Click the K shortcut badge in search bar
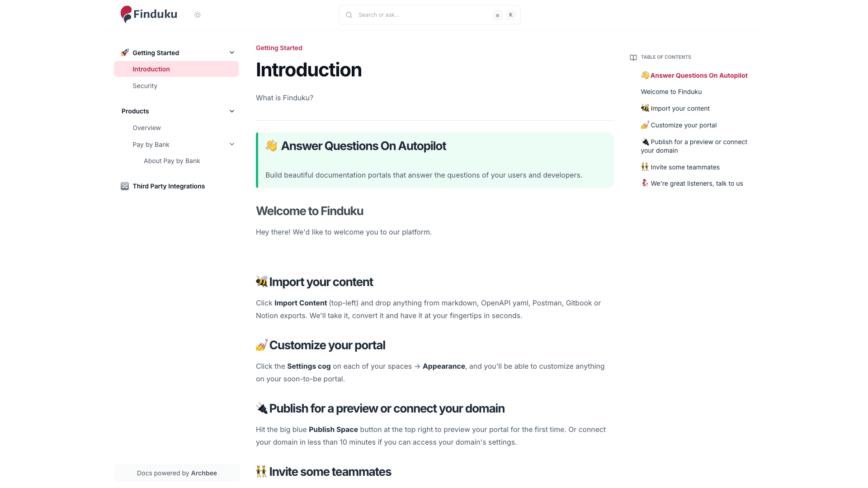The image size is (868, 488). pos(510,14)
